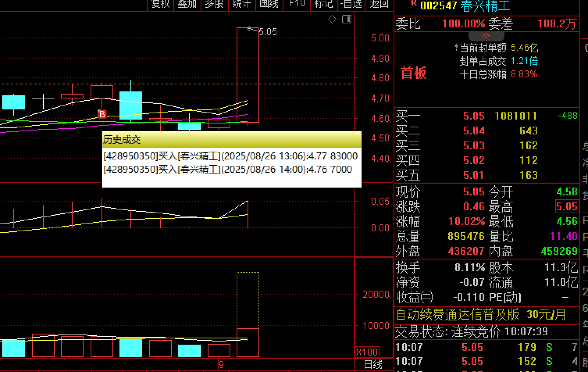Select the 买二 order row at 5.04

tap(486, 131)
